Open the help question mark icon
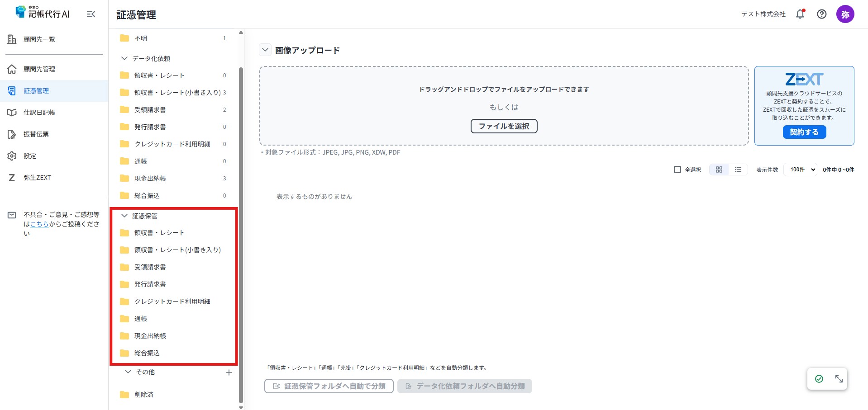Image resolution: width=868 pixels, height=410 pixels. click(x=822, y=14)
